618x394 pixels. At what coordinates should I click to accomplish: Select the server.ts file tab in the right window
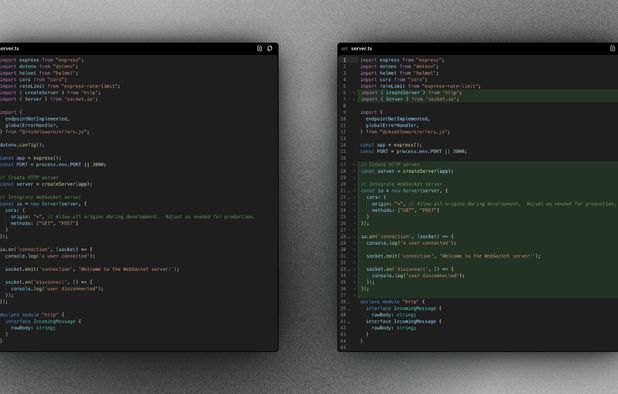361,48
